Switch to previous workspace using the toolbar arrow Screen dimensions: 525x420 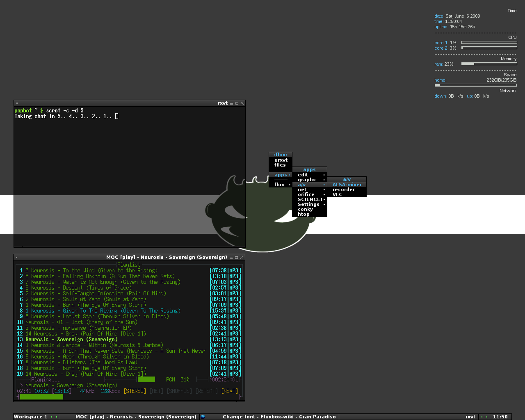[x=51, y=417]
